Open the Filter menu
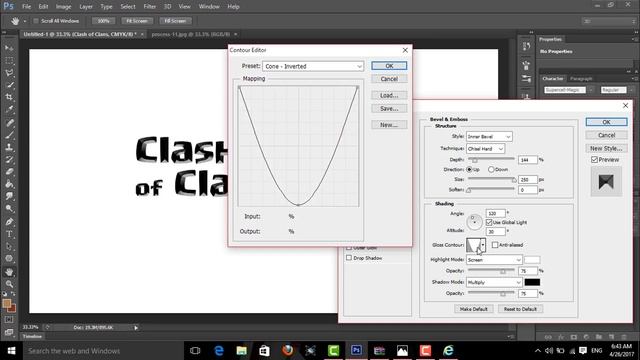This screenshot has height=360, width=640. point(149,7)
